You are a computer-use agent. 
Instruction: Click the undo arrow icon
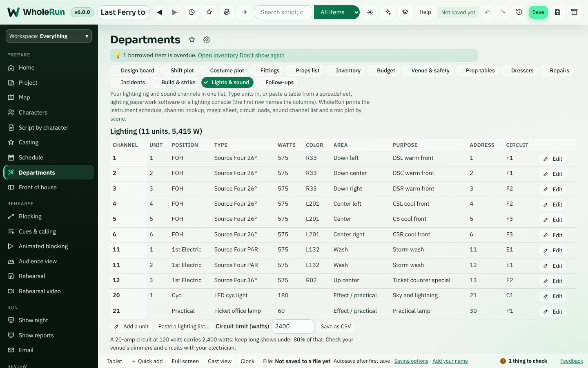(x=488, y=12)
